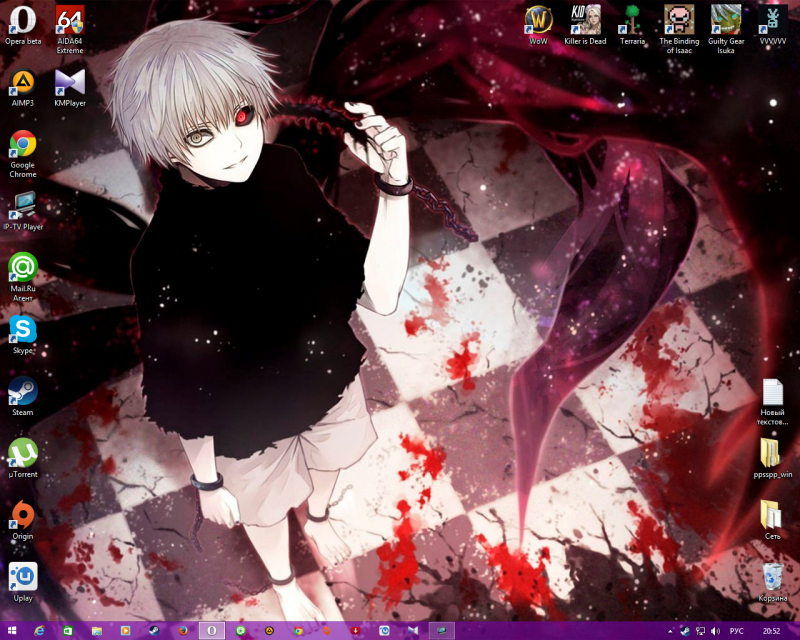Viewport: 800px width, 640px height.
Task: Click the Steam system tray icon
Action: coord(685,631)
